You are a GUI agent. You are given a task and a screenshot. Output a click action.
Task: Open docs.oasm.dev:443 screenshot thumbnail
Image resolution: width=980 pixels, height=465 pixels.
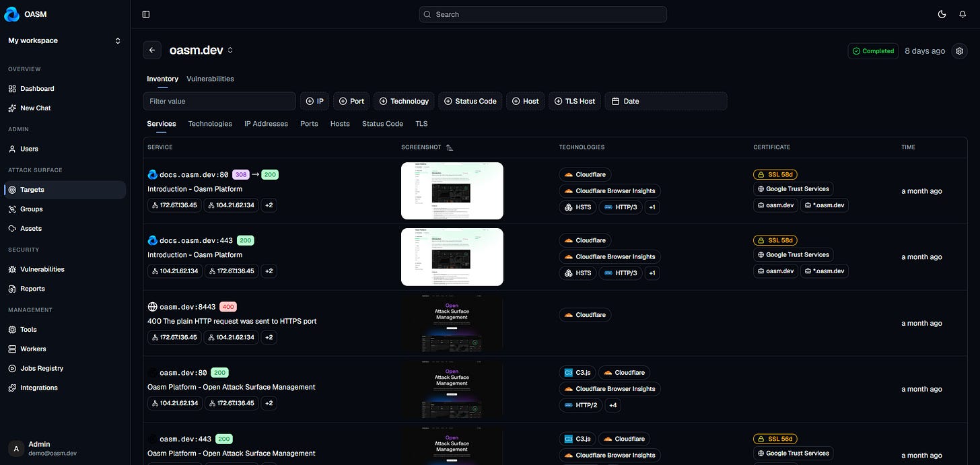point(452,257)
